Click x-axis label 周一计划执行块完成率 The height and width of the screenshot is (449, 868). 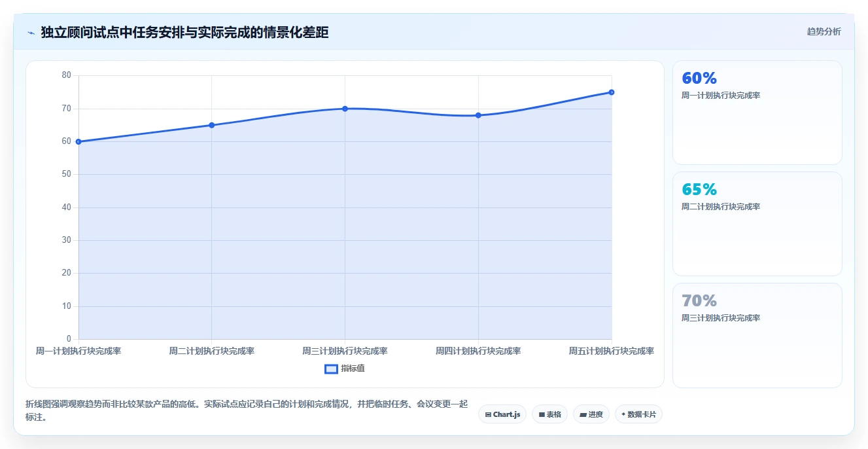coord(78,351)
